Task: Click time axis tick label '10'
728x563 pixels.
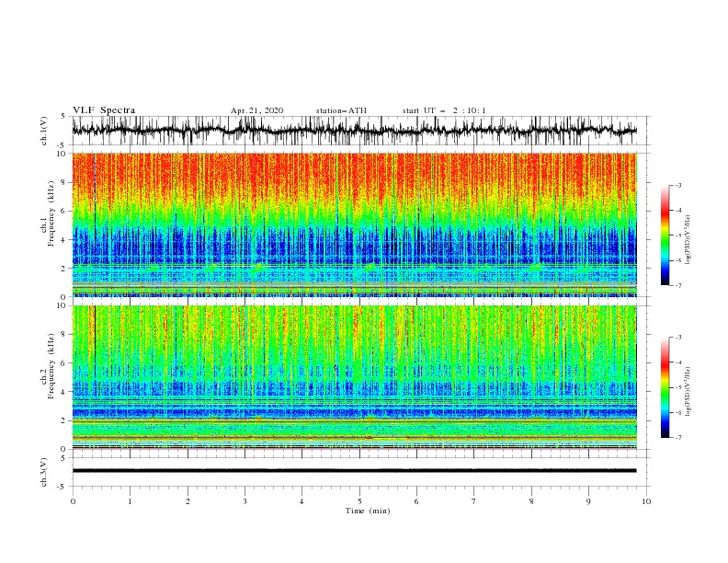Action: click(x=646, y=501)
